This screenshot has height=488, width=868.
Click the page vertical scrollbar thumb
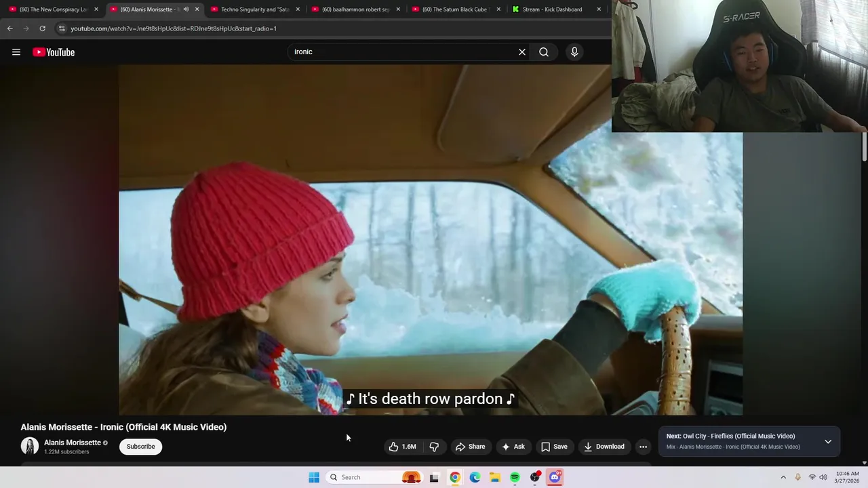(x=864, y=147)
